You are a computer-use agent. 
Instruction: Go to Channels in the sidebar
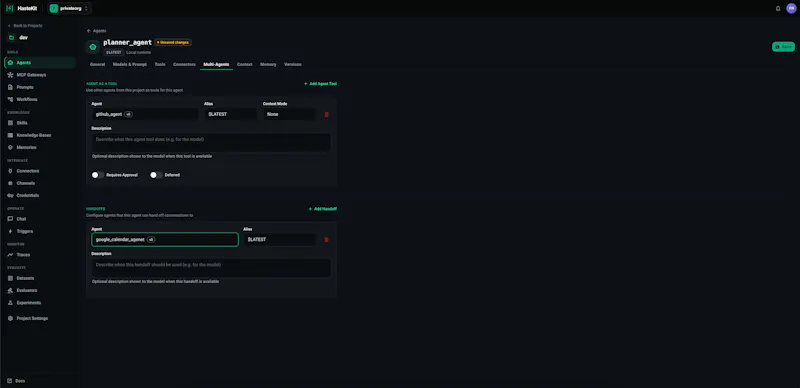point(40,183)
